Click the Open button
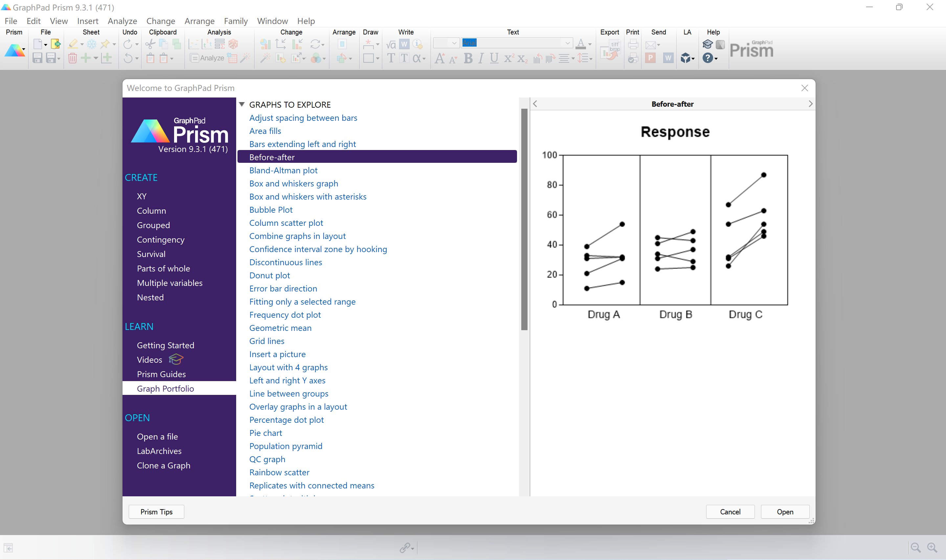The image size is (946, 560). [x=785, y=511]
